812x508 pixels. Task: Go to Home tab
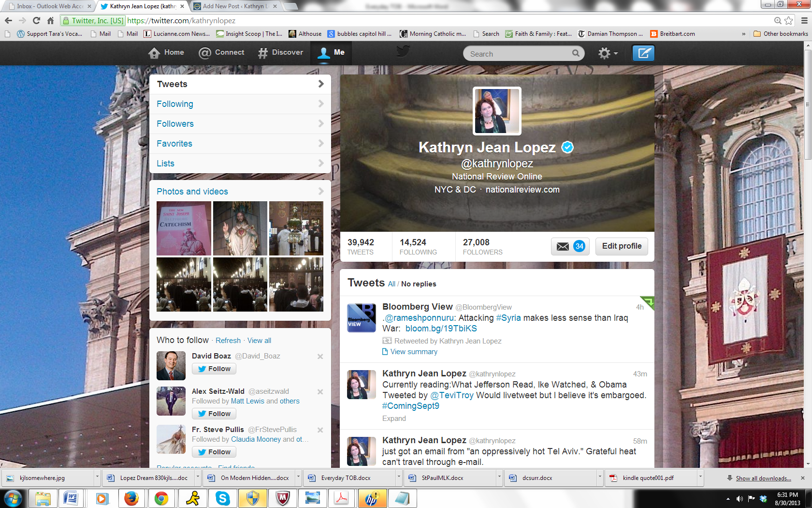tap(166, 53)
